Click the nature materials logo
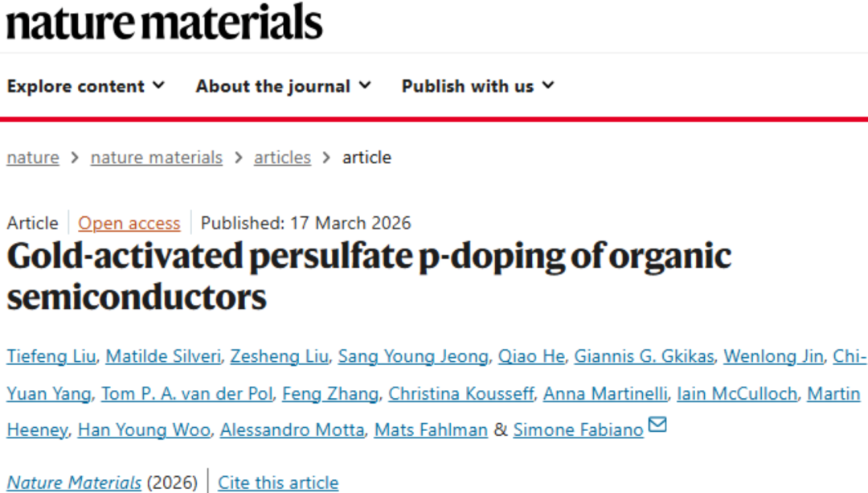Image resolution: width=868 pixels, height=493 pixels. [164, 22]
